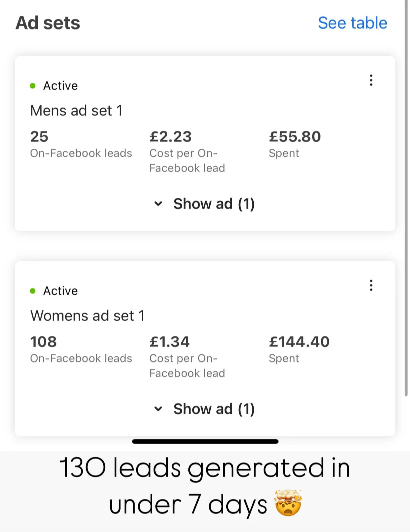Tap the £1.34 cost per lead metric
The width and height of the screenshot is (410, 532).
170,342
